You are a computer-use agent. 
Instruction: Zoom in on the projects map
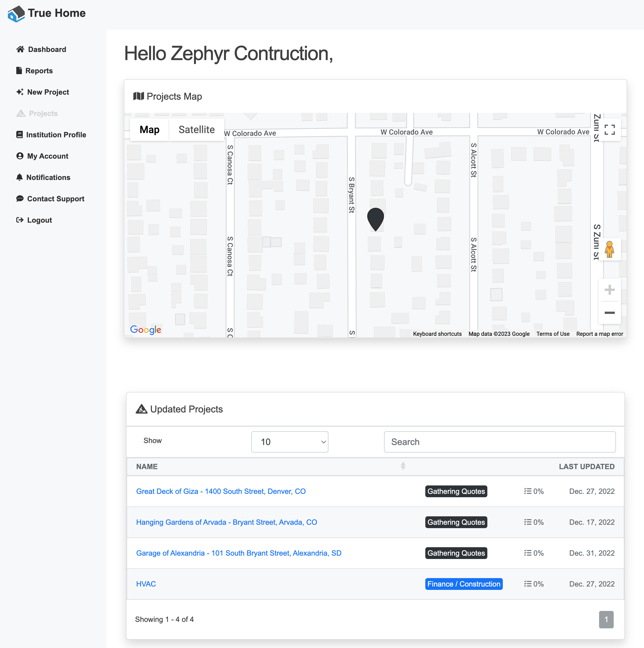coord(609,290)
